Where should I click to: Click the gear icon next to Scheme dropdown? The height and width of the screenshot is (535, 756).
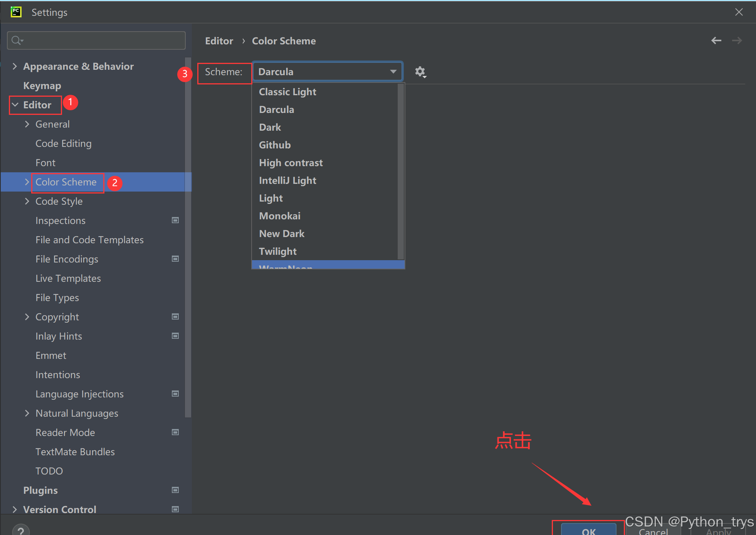pyautogui.click(x=420, y=72)
